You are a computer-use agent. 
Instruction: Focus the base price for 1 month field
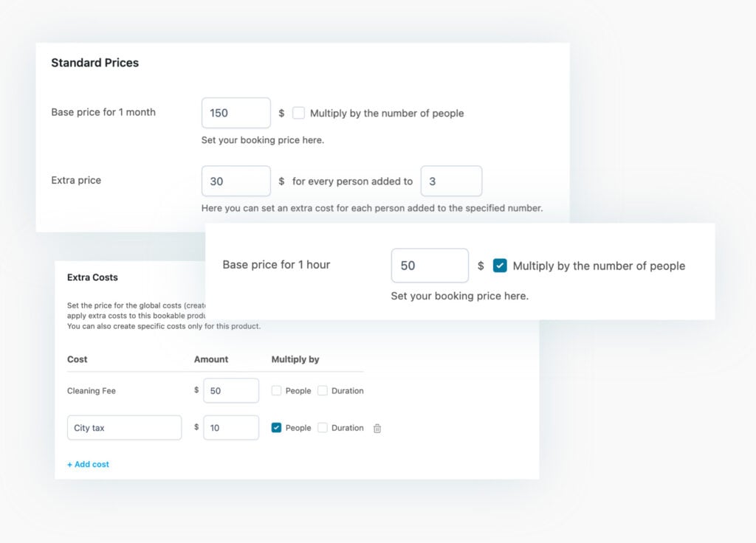pos(236,113)
